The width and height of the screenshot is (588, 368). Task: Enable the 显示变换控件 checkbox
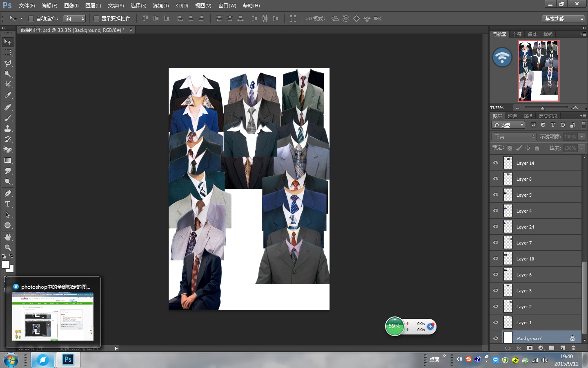96,18
